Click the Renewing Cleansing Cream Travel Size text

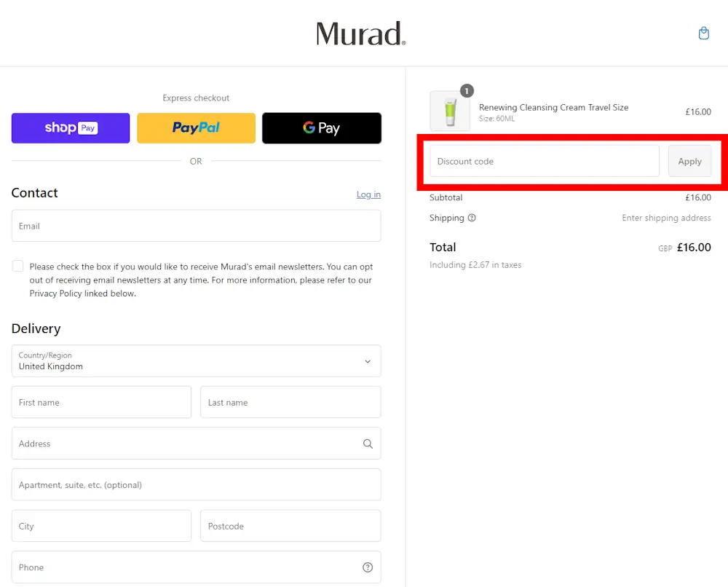pyautogui.click(x=553, y=107)
